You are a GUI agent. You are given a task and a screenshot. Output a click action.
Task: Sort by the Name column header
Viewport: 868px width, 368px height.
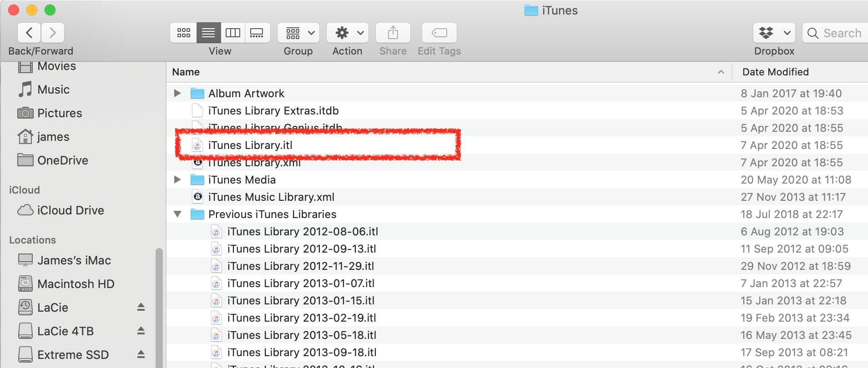click(x=186, y=72)
